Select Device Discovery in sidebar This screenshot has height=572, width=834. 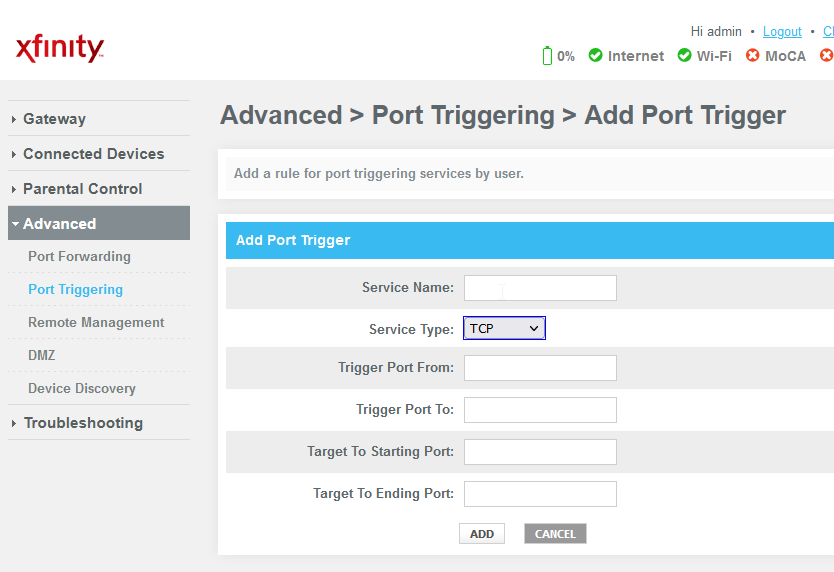pos(82,389)
